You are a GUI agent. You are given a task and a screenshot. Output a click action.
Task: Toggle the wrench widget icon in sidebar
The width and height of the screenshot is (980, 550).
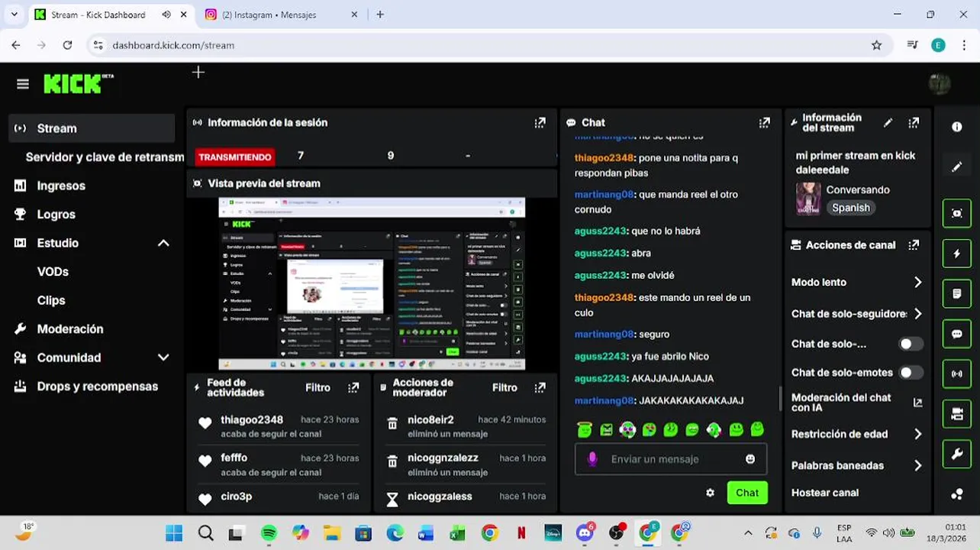point(957,455)
